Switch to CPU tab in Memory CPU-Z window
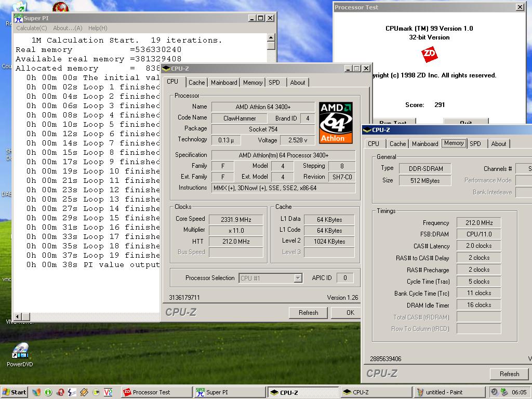This screenshot has height=399, width=532. click(x=374, y=144)
